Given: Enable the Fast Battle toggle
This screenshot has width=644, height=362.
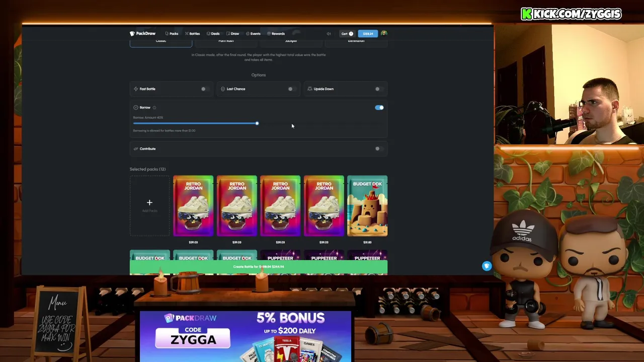Looking at the screenshot, I should 205,89.
